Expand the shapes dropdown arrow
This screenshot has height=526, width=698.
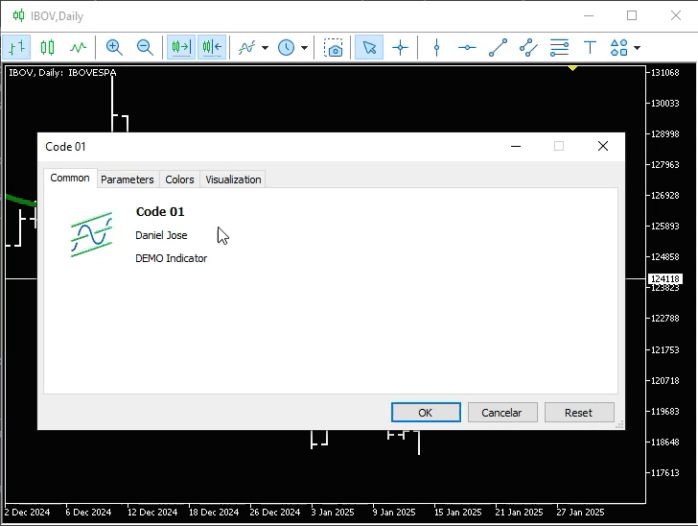(637, 48)
